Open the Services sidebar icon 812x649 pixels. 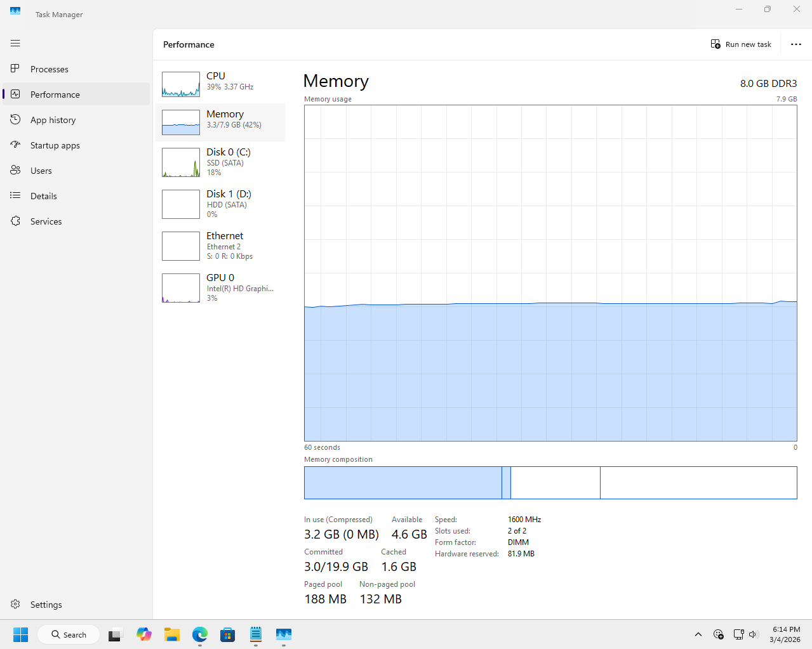15,221
